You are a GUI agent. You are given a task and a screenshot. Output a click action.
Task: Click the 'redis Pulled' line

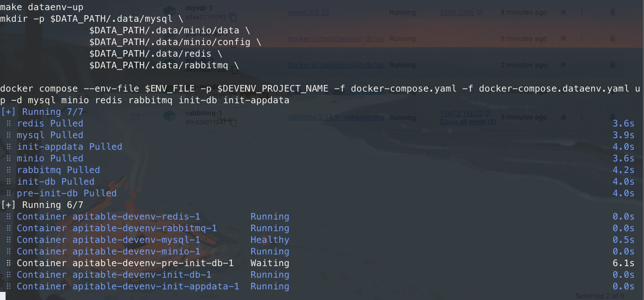coord(50,123)
